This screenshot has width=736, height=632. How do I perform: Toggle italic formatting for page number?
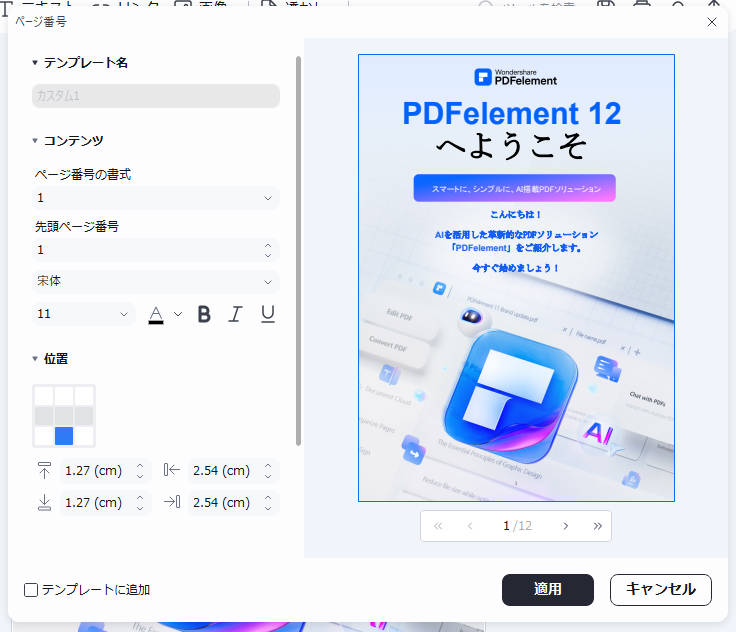[x=235, y=314]
